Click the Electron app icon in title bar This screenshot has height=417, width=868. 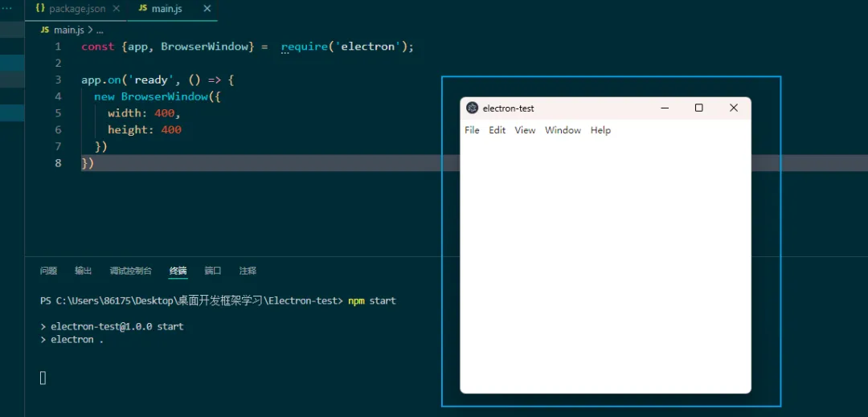tap(473, 108)
